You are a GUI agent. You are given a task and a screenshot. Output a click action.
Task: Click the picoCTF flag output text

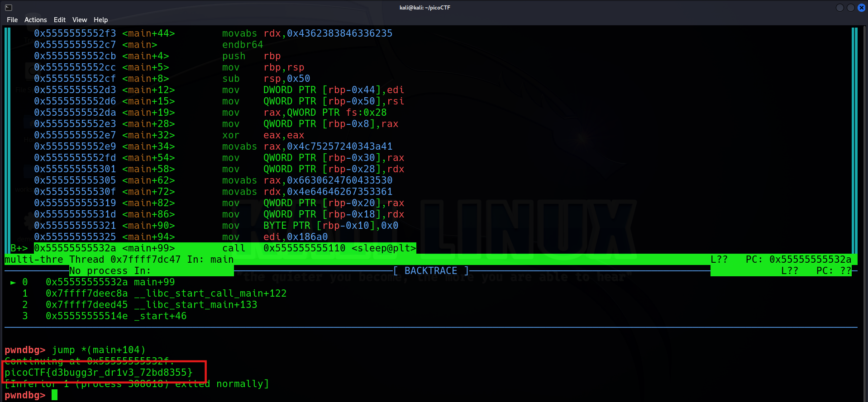99,373
